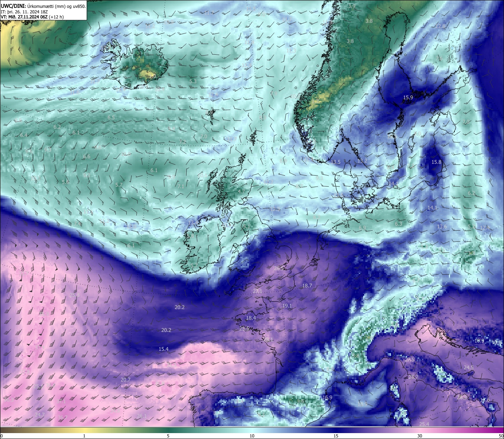The height and width of the screenshot is (439, 504).
Task: Click the 13.5 value label
Action: 335,162
